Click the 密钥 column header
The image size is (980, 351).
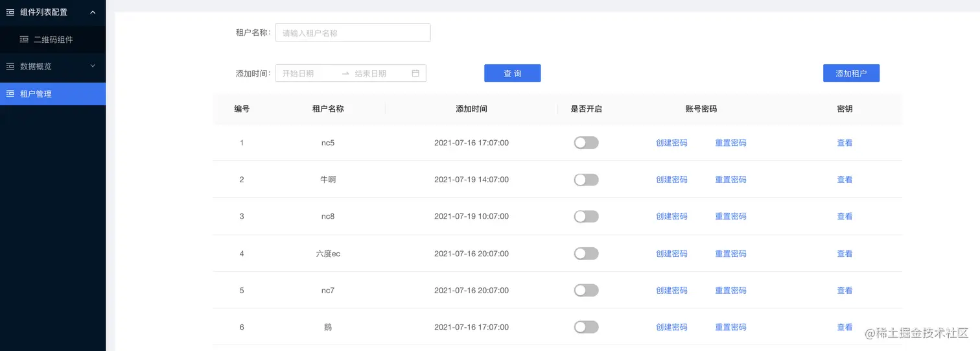tap(845, 109)
